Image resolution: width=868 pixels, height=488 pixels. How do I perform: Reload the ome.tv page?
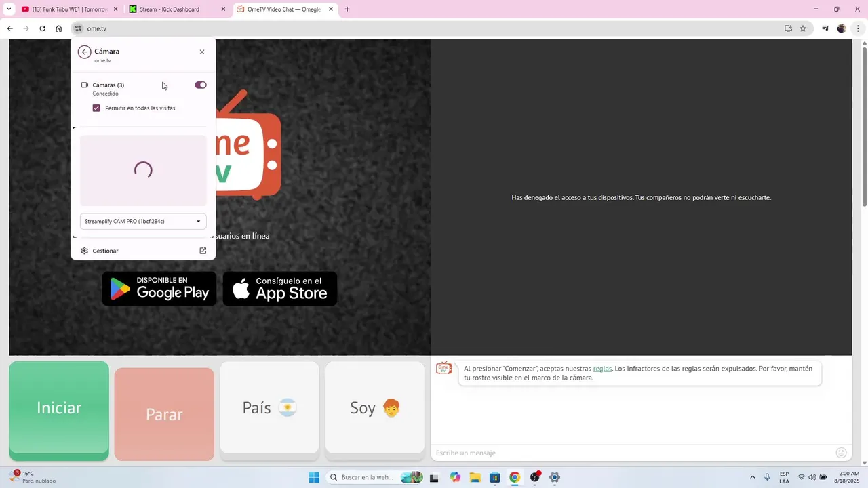pos(42,28)
